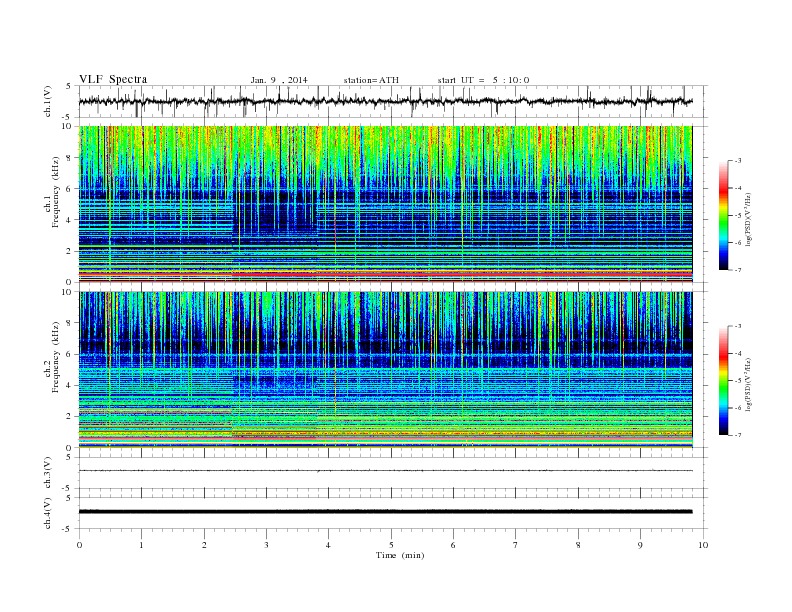Click inside the ch.1 spectrogram panel
Viewport: 792px width, 612px height.
(x=385, y=204)
